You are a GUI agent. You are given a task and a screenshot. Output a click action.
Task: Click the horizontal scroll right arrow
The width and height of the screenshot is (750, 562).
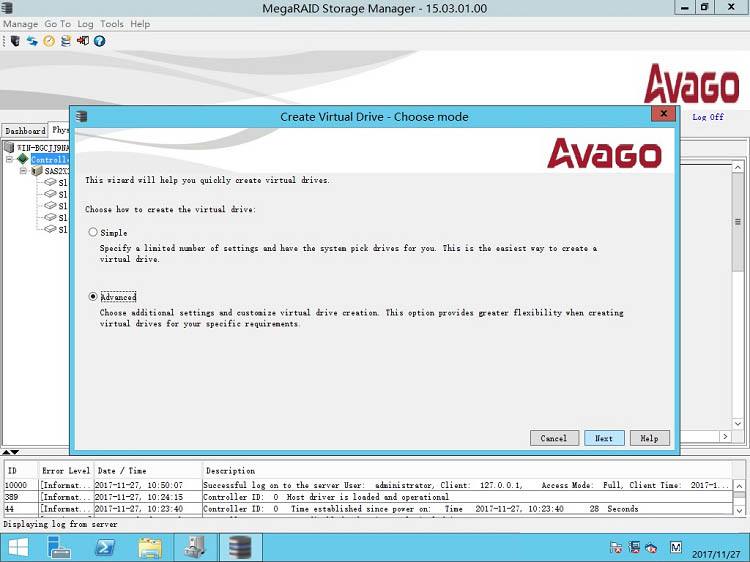(725, 436)
